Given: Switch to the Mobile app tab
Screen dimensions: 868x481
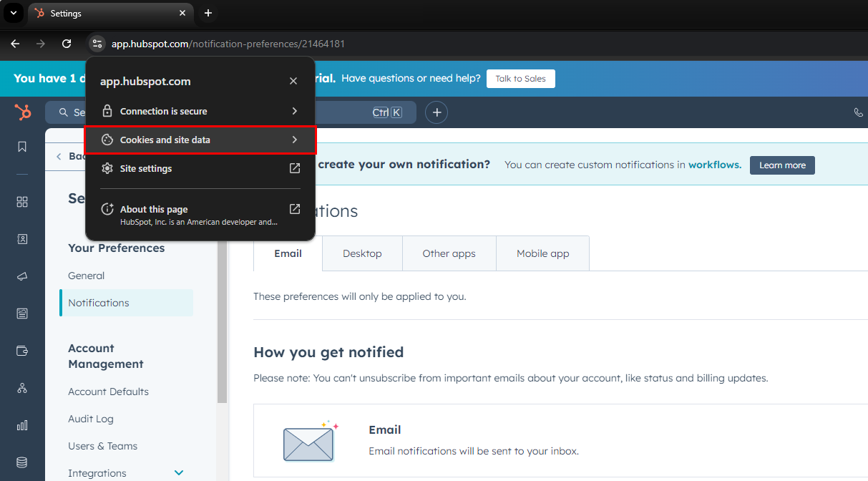Looking at the screenshot, I should [543, 253].
